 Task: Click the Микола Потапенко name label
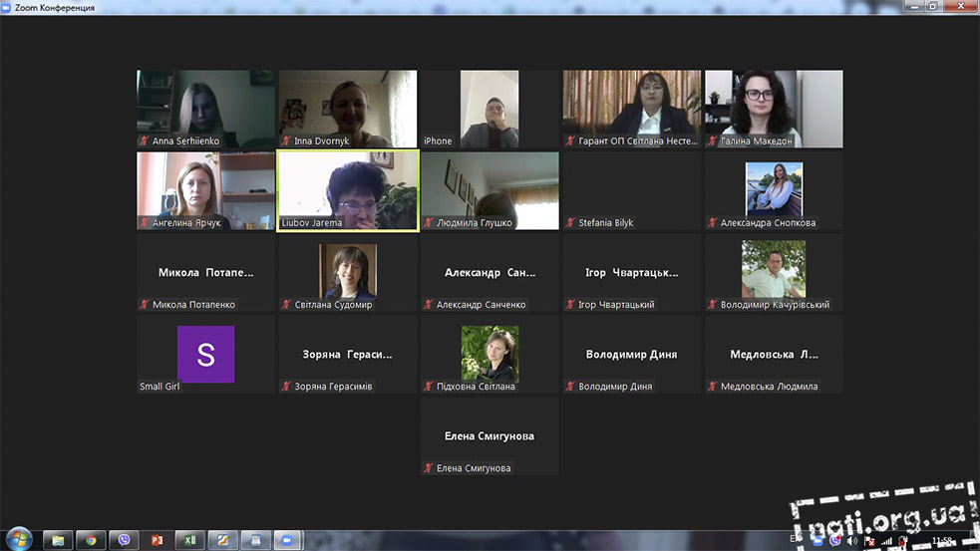pos(193,304)
